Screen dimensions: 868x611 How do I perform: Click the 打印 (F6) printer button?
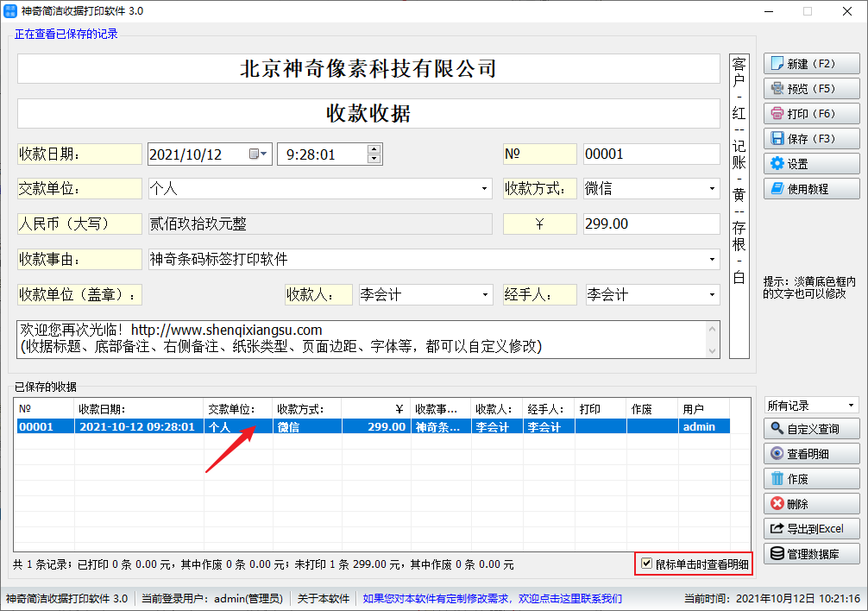pyautogui.click(x=811, y=114)
